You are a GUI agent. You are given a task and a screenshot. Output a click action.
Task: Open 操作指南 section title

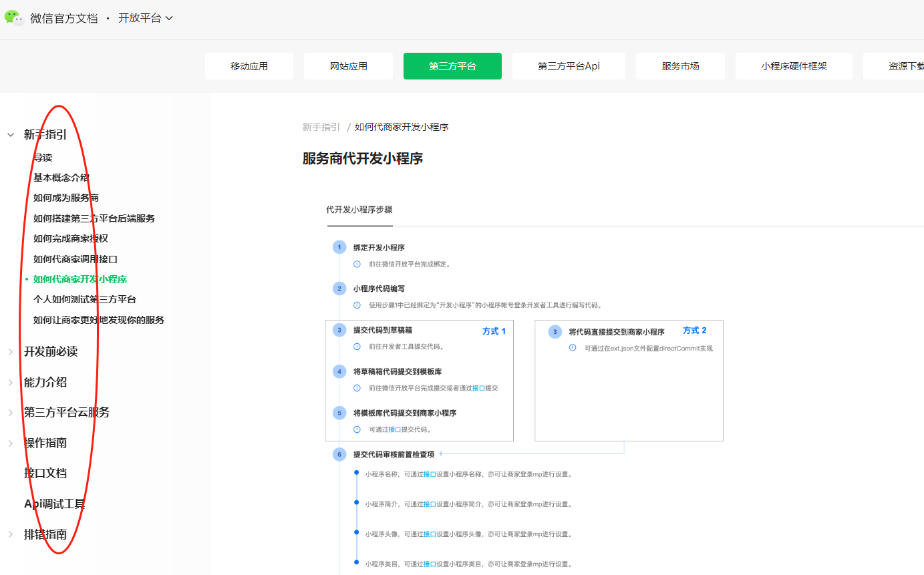(45, 443)
